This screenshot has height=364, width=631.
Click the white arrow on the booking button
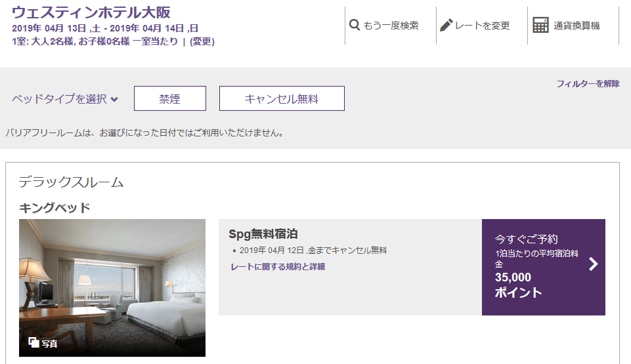593,264
